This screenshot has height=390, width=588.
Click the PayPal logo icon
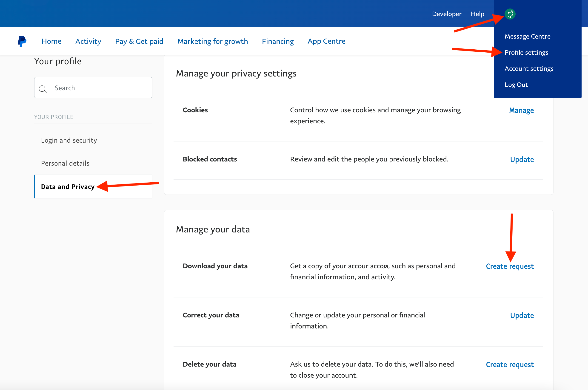[x=22, y=41]
